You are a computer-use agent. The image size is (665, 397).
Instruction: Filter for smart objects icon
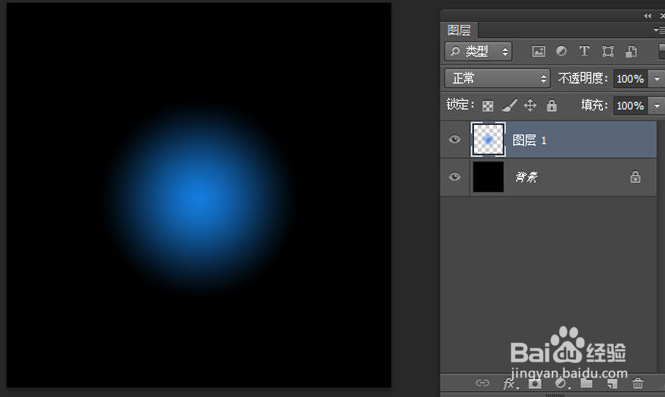point(631,51)
